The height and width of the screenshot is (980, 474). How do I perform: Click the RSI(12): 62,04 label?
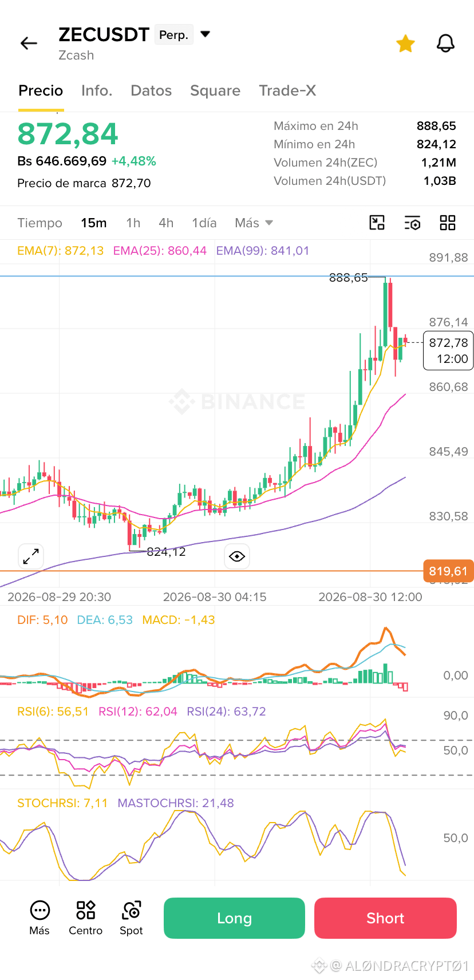[138, 712]
